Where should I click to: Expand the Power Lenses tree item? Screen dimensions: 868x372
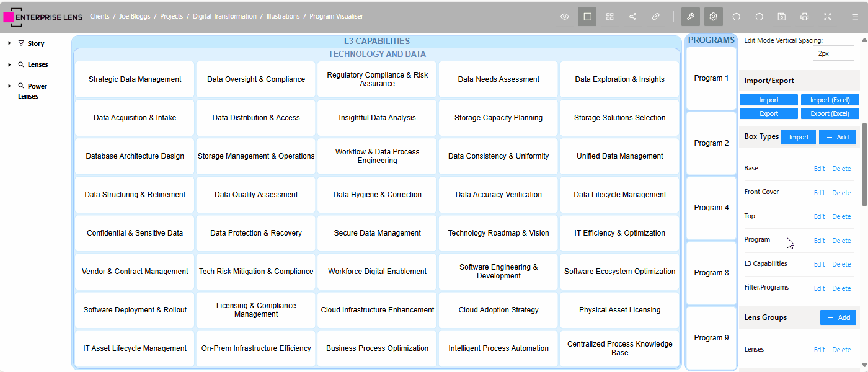[x=10, y=86]
